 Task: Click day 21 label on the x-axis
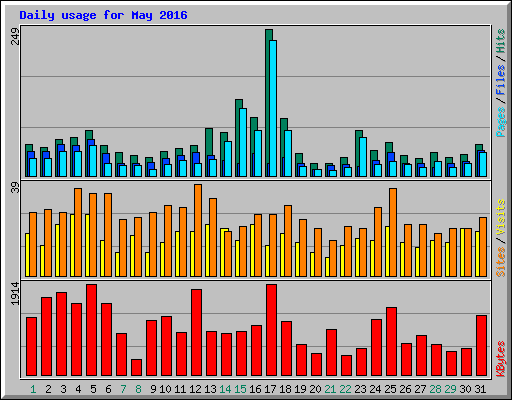[x=330, y=389]
